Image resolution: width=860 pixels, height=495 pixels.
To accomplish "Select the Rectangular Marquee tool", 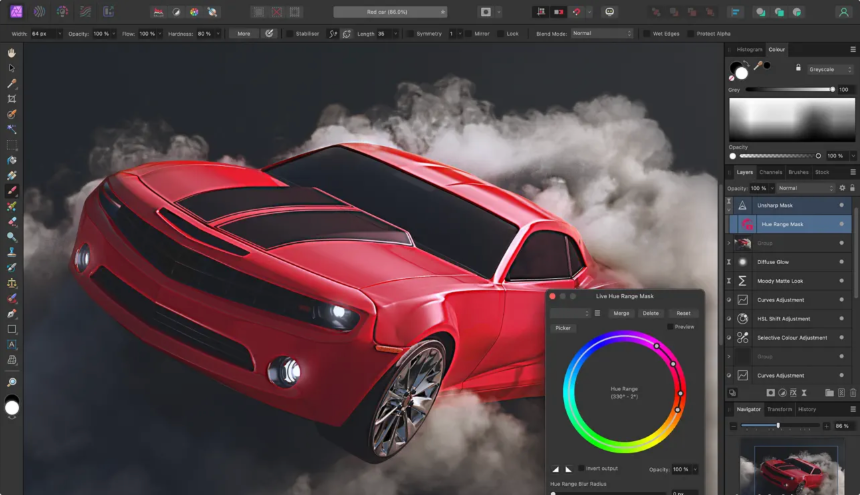I will [12, 145].
